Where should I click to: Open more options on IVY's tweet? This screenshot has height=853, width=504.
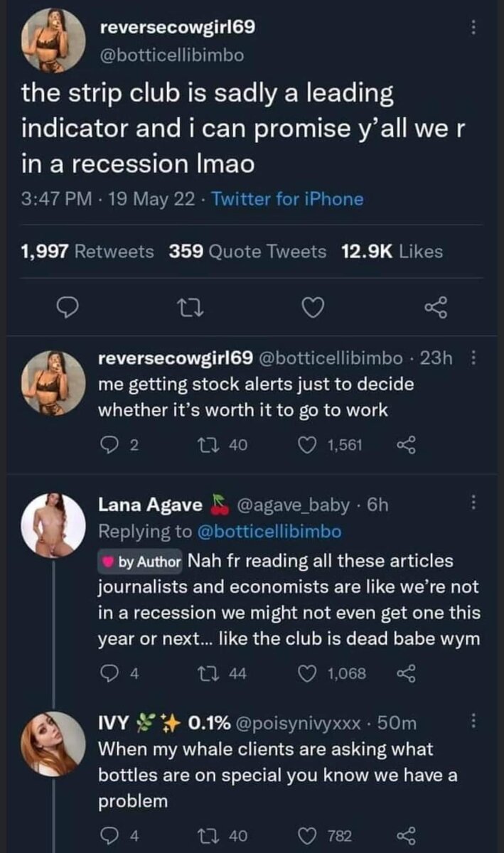tap(474, 722)
